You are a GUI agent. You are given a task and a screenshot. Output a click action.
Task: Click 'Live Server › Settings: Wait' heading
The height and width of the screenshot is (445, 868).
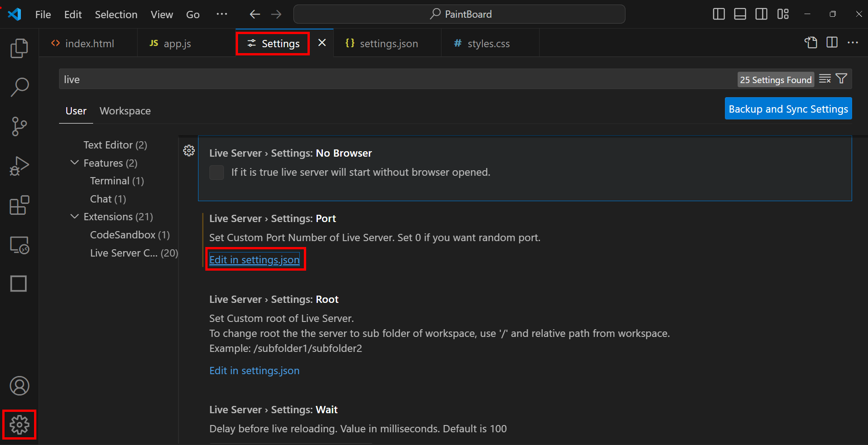tap(273, 410)
